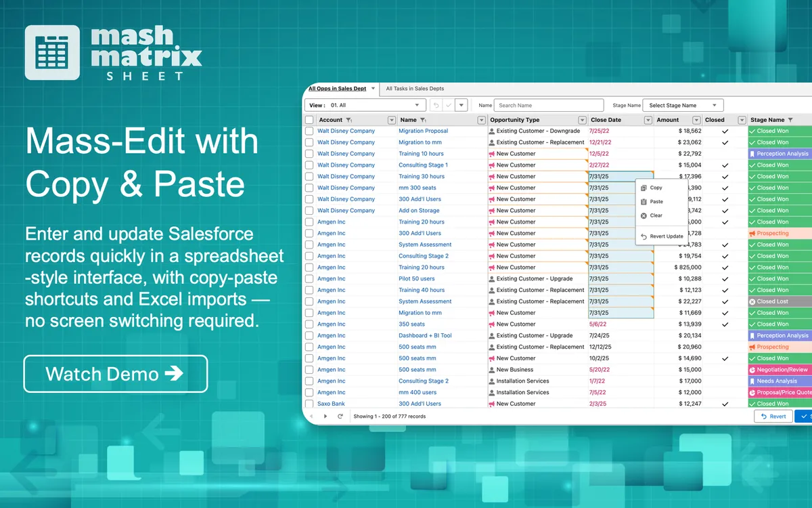812x508 pixels.
Task: Check the Training 30 hours row checkbox
Action: click(x=309, y=176)
